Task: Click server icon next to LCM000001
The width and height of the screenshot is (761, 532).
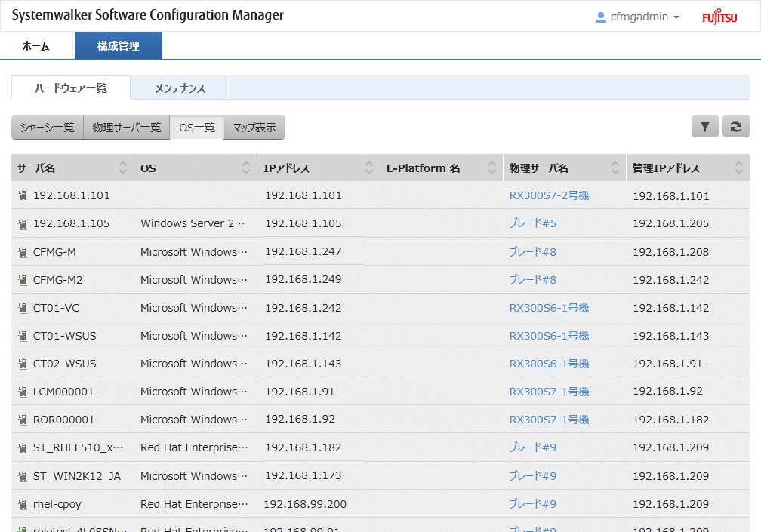Action: [x=23, y=392]
